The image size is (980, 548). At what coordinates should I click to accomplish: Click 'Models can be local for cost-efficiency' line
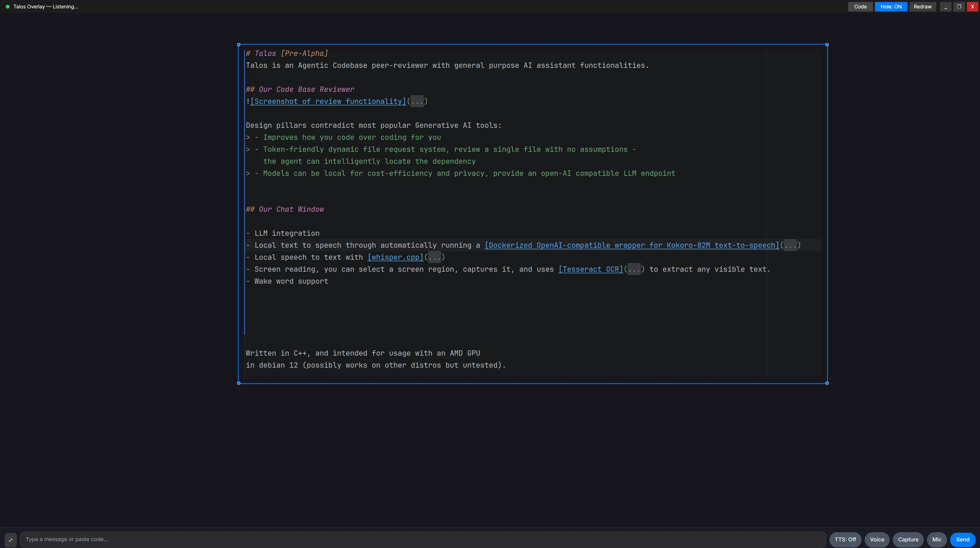click(461, 173)
